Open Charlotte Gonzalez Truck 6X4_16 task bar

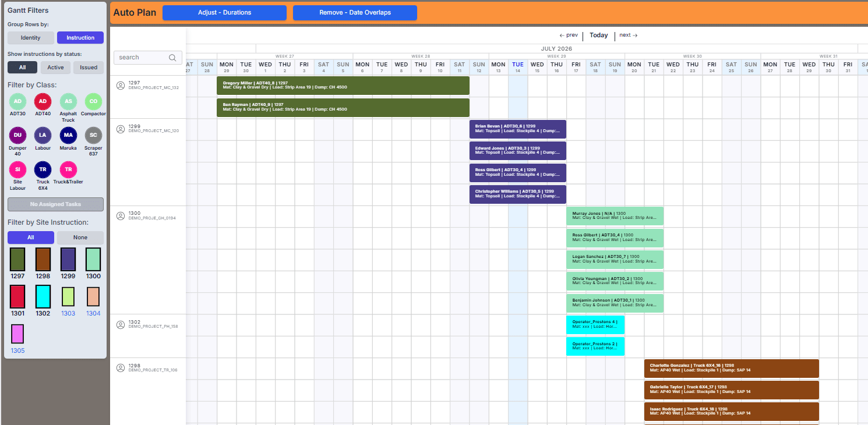click(x=732, y=369)
